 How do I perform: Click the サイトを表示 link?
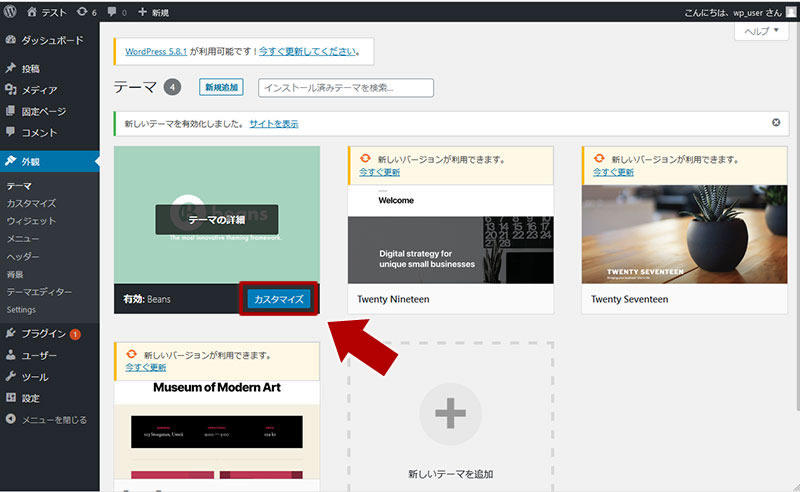pos(274,124)
